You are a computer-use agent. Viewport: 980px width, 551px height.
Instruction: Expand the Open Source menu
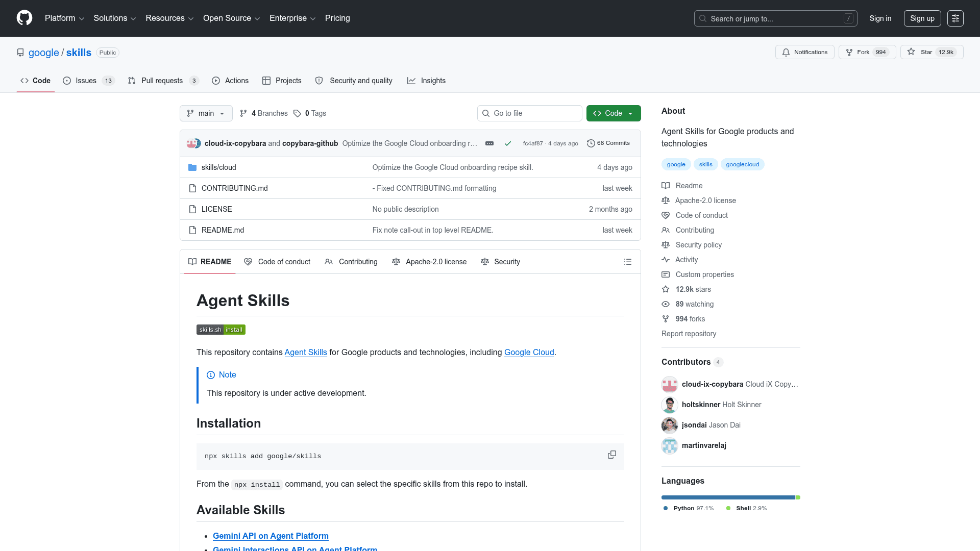pos(232,18)
